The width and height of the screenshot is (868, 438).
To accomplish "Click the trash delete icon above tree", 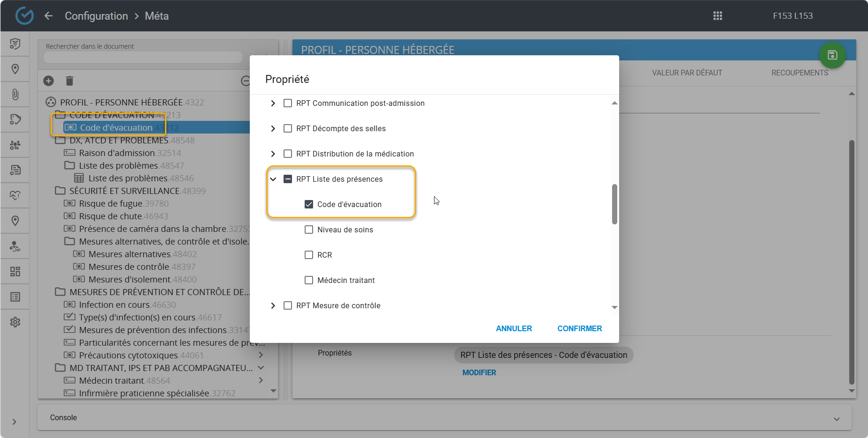I will pyautogui.click(x=69, y=81).
